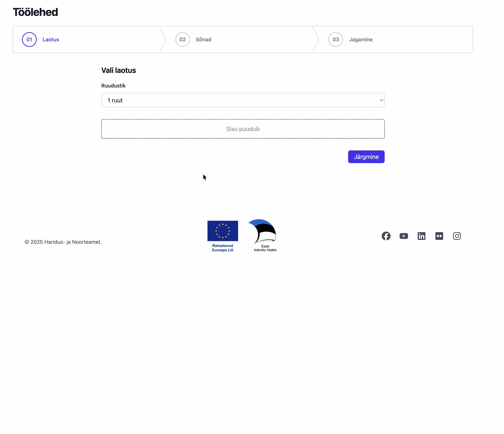The height and width of the screenshot is (434, 504).
Task: Click the step 02 circle
Action: click(182, 39)
